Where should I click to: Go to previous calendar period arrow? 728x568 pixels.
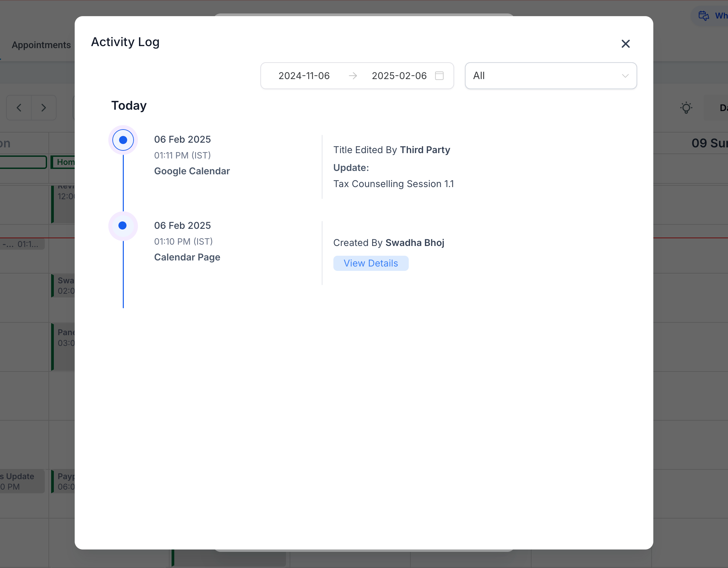19,108
